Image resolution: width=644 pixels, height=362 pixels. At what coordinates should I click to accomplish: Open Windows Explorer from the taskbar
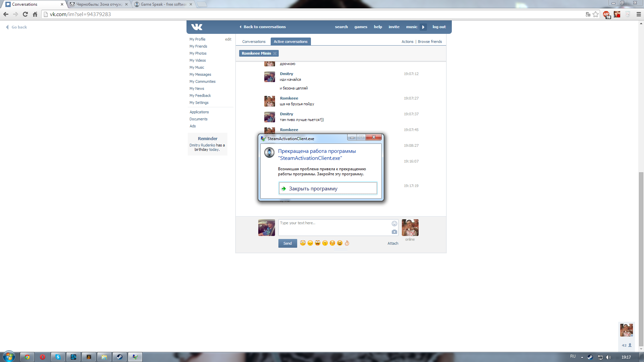click(x=104, y=357)
